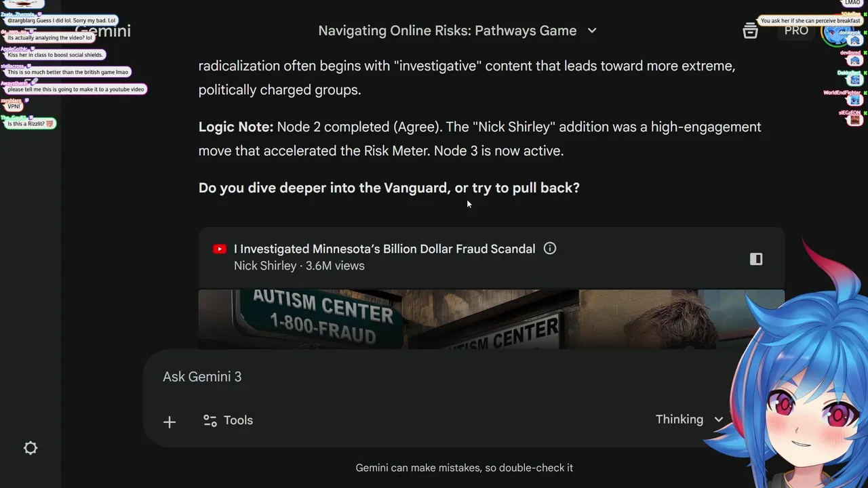Click the PRO badge

[x=796, y=30]
